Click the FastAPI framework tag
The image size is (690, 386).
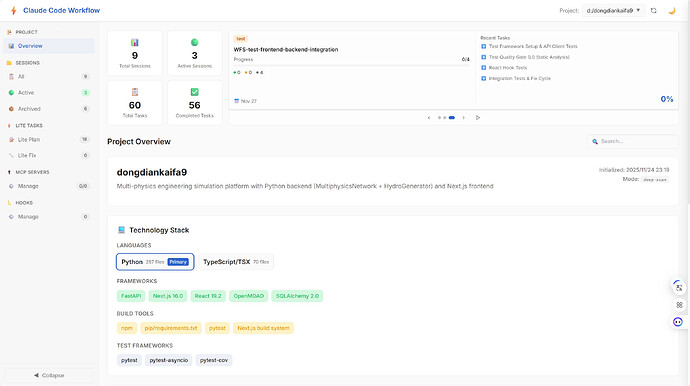(131, 296)
